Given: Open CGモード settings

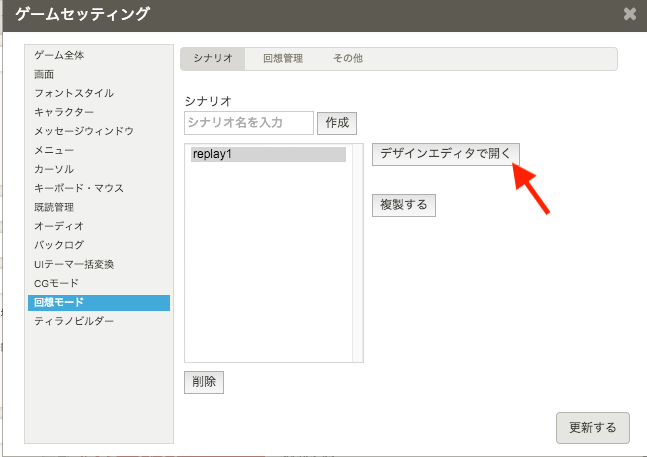Looking at the screenshot, I should pyautogui.click(x=56, y=283).
